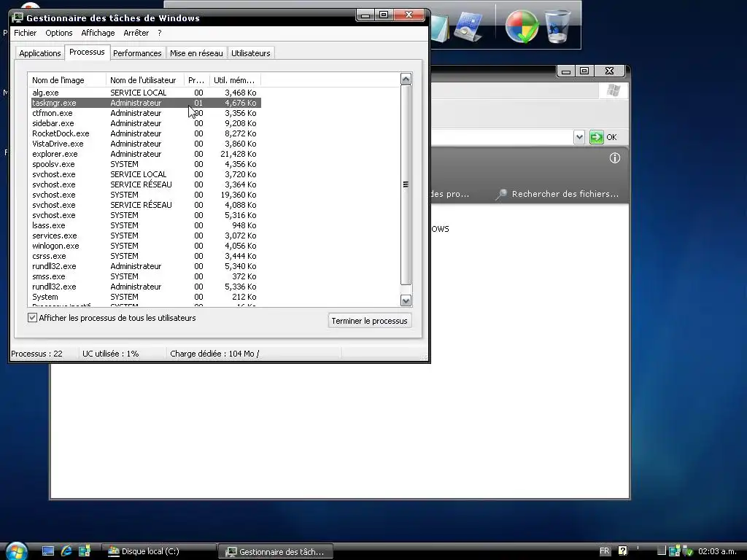Click the sidebar tray icon
The image size is (747, 560).
point(675,551)
